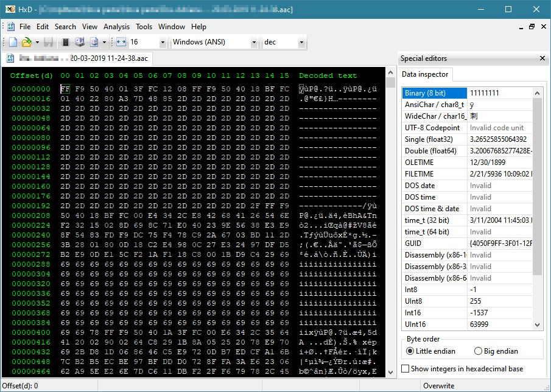This screenshot has height=392, width=551.
Task: Close the Special editors panel
Action: point(542,58)
